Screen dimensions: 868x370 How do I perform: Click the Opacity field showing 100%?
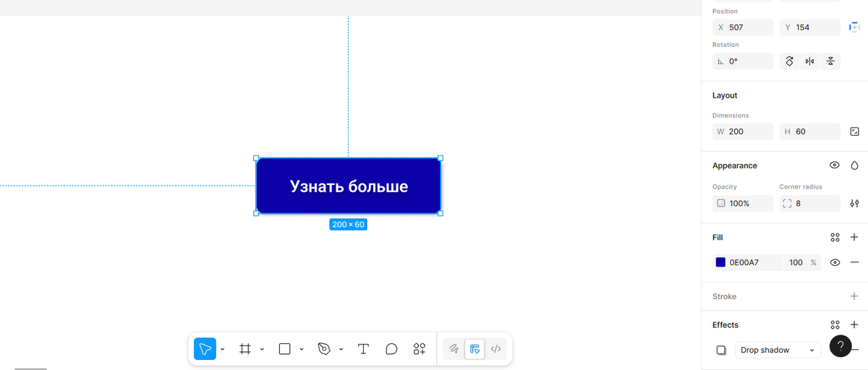[743, 204]
